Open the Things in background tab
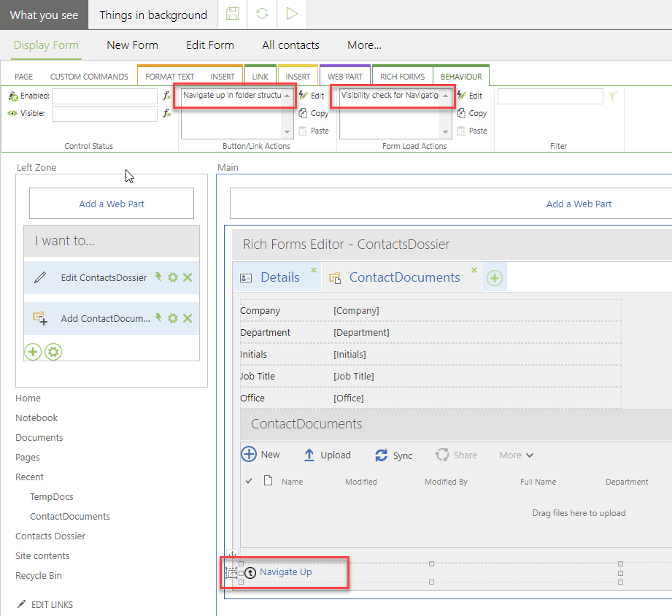672x616 pixels. [x=153, y=15]
